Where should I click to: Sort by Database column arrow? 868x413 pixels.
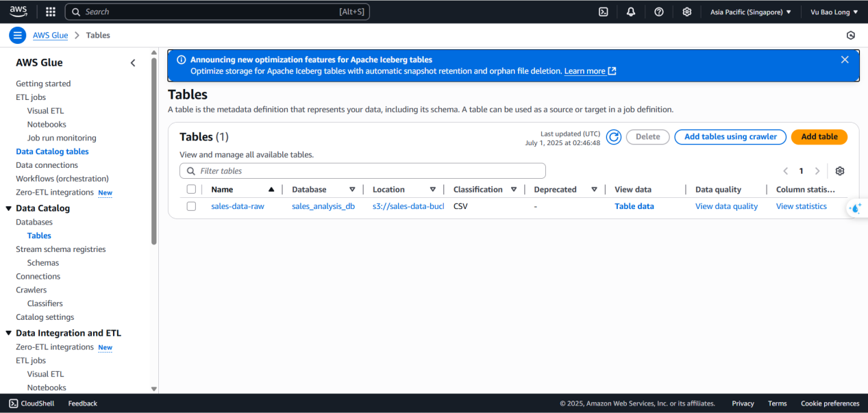click(x=352, y=190)
